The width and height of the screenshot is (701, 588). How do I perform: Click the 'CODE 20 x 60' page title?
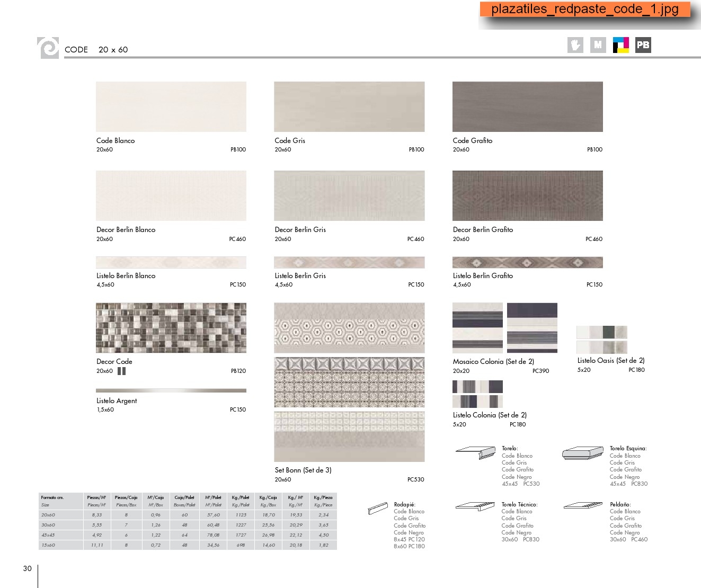(96, 49)
